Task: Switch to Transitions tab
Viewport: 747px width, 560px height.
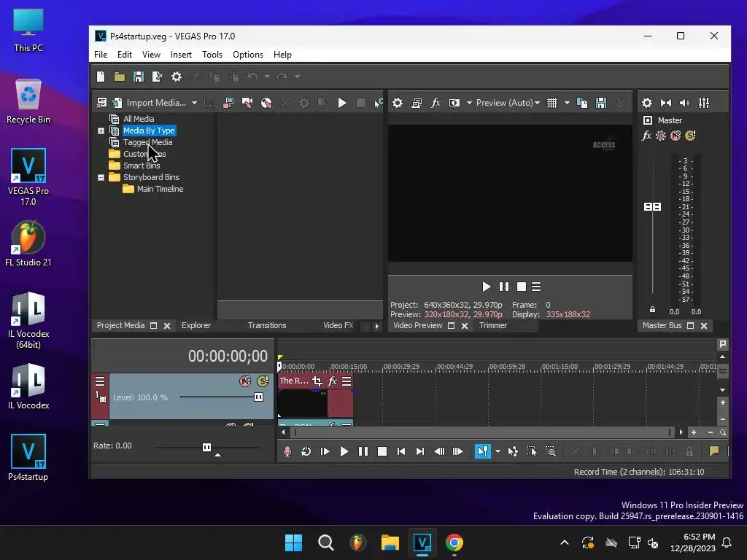Action: (267, 326)
